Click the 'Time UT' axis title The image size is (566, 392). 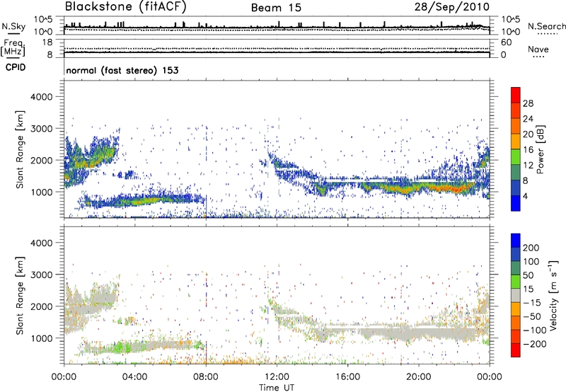277,388
